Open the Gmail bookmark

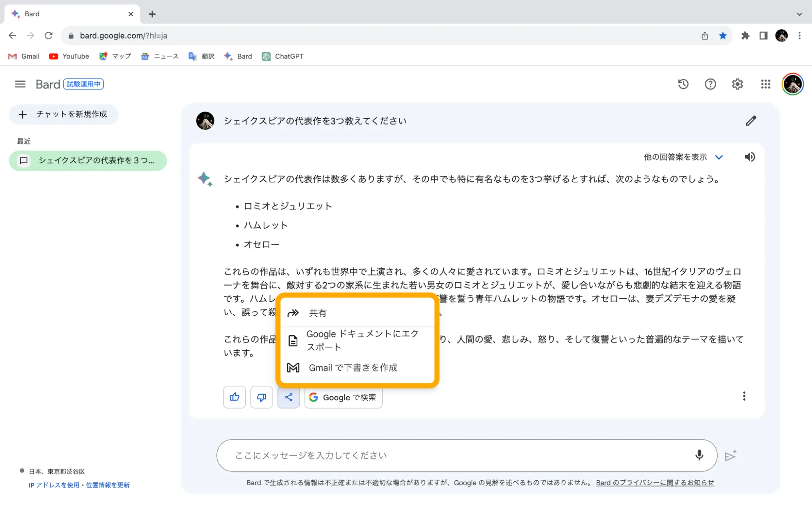pyautogui.click(x=24, y=56)
